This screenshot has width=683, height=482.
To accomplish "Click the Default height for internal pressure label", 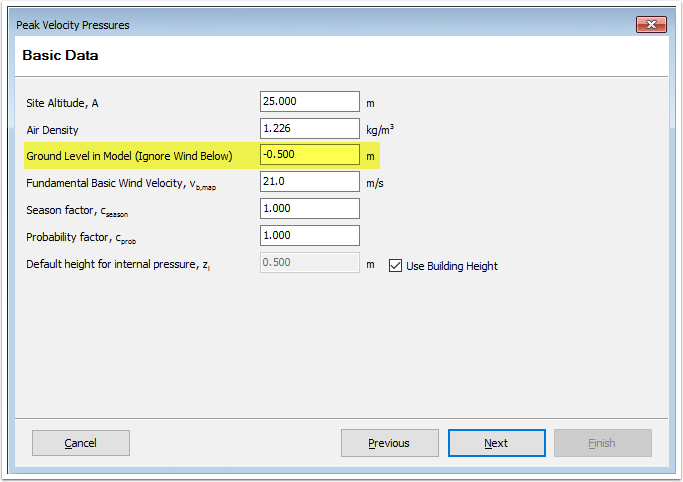I will (118, 265).
